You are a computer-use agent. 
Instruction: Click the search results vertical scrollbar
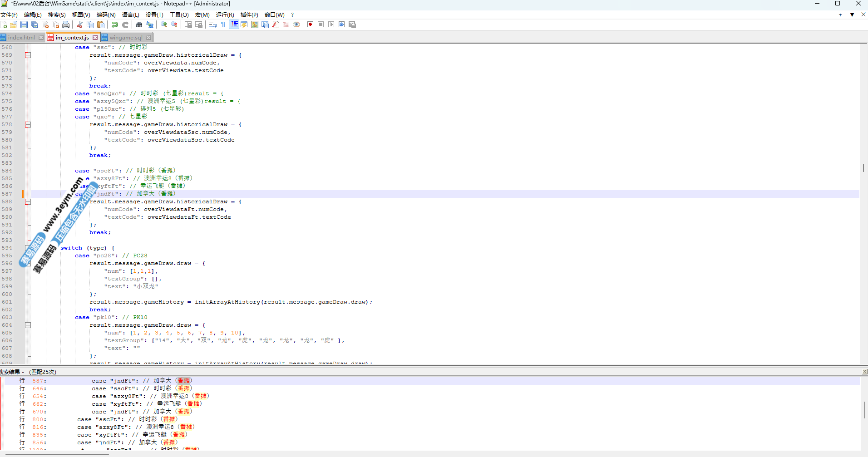click(864, 410)
